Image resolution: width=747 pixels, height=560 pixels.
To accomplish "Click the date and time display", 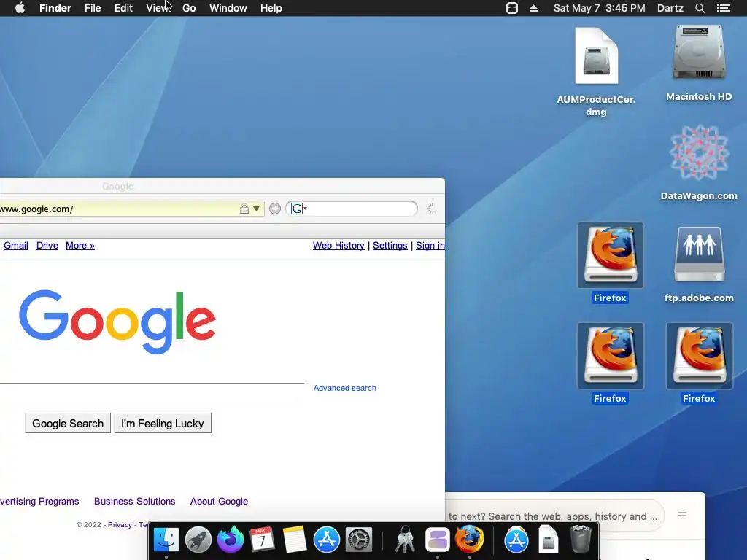I will pyautogui.click(x=600, y=8).
